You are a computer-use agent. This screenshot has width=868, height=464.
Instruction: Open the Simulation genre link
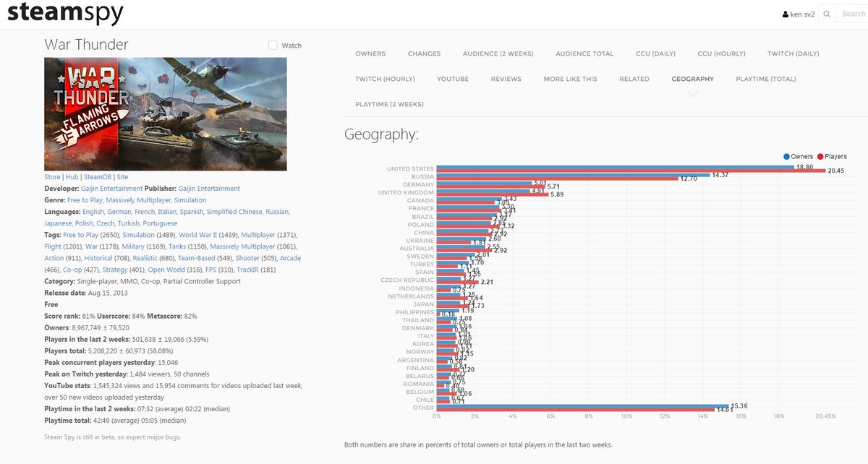(x=190, y=200)
